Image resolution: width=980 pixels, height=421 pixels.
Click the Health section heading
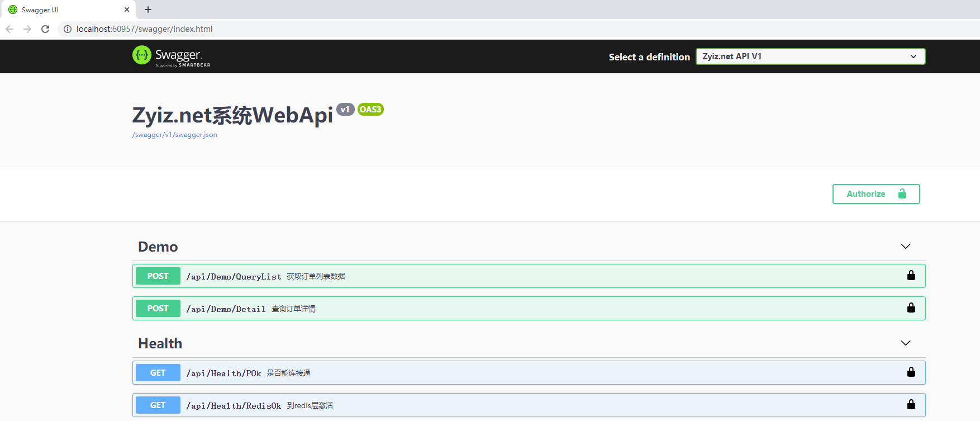pos(160,343)
